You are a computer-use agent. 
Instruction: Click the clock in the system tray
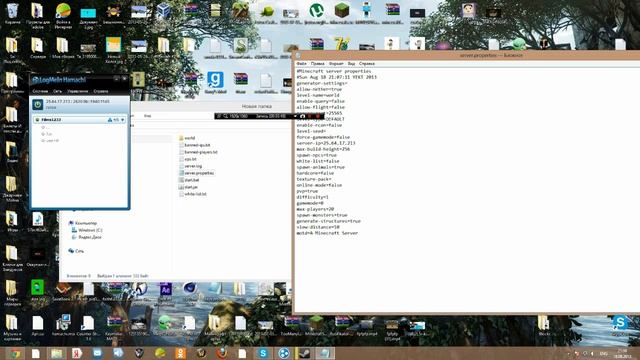[x=622, y=353]
